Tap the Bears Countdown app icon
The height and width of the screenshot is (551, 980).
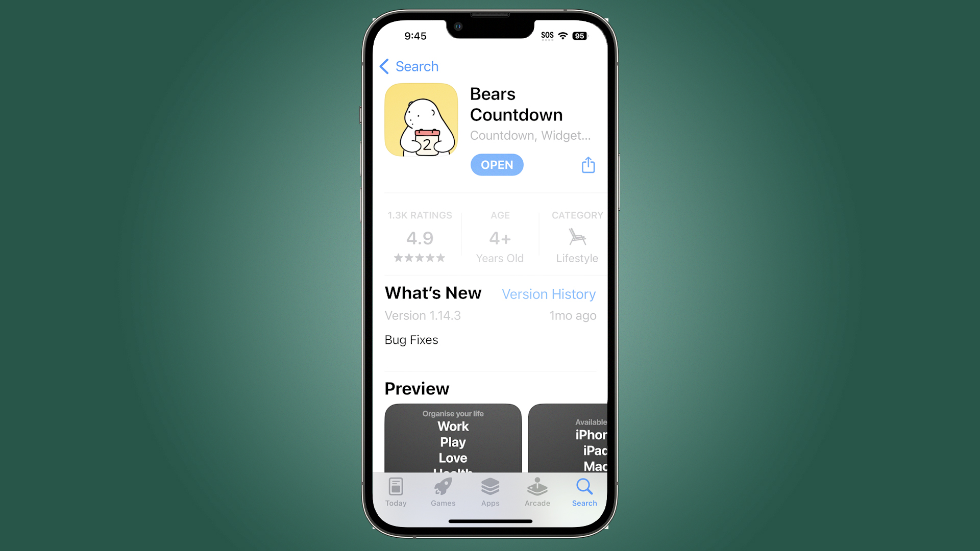click(x=421, y=121)
